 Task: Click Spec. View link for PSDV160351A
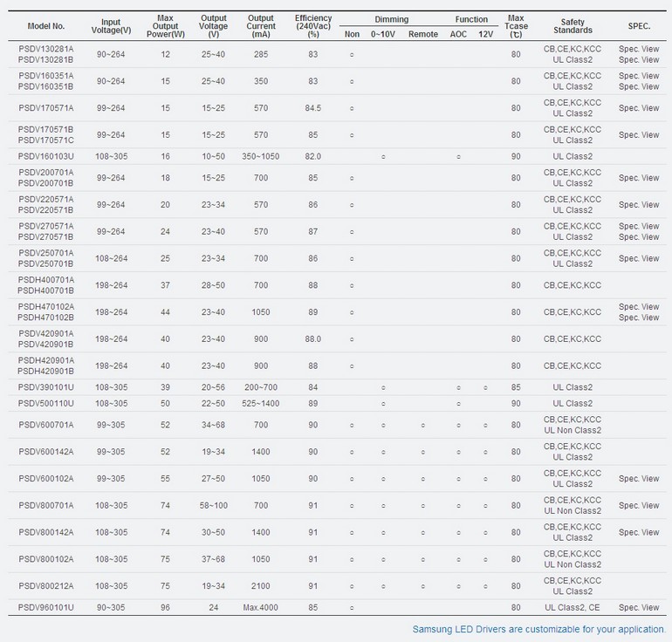pyautogui.click(x=639, y=76)
